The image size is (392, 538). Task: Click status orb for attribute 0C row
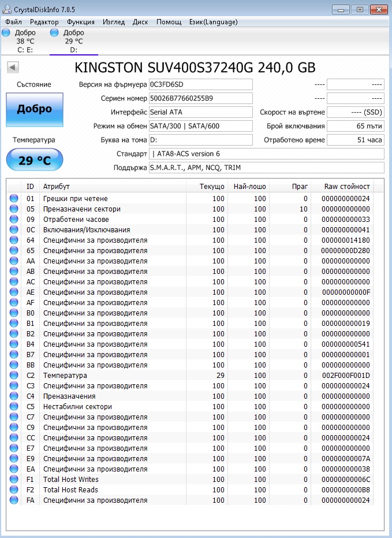pos(14,229)
